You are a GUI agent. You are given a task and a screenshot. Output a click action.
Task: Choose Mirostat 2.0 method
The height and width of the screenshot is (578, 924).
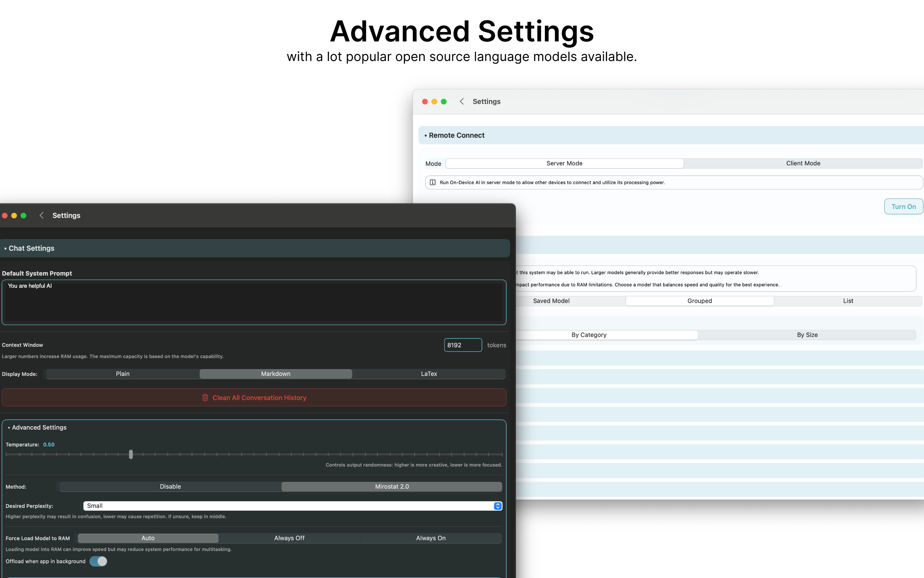[392, 486]
